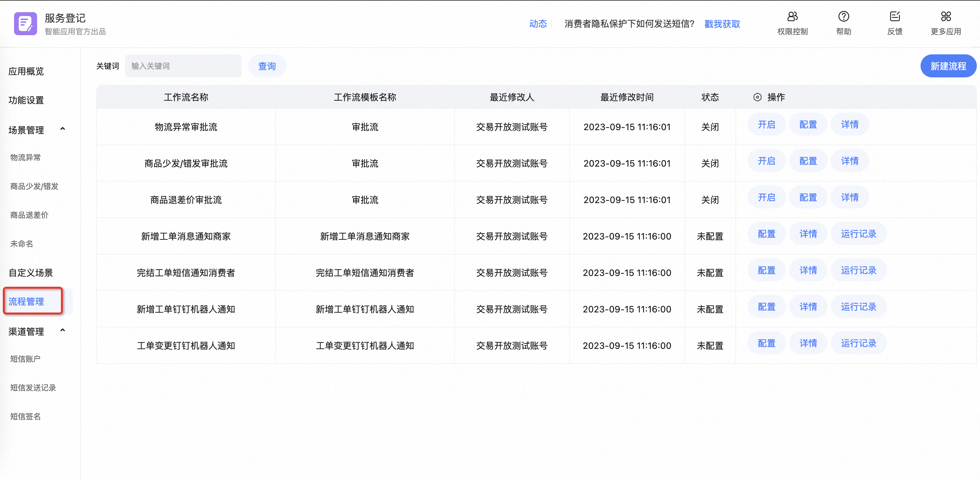980x479 pixels.
Task: View 运行记录 for 工单变更钉钉机器人通知
Action: coord(858,343)
